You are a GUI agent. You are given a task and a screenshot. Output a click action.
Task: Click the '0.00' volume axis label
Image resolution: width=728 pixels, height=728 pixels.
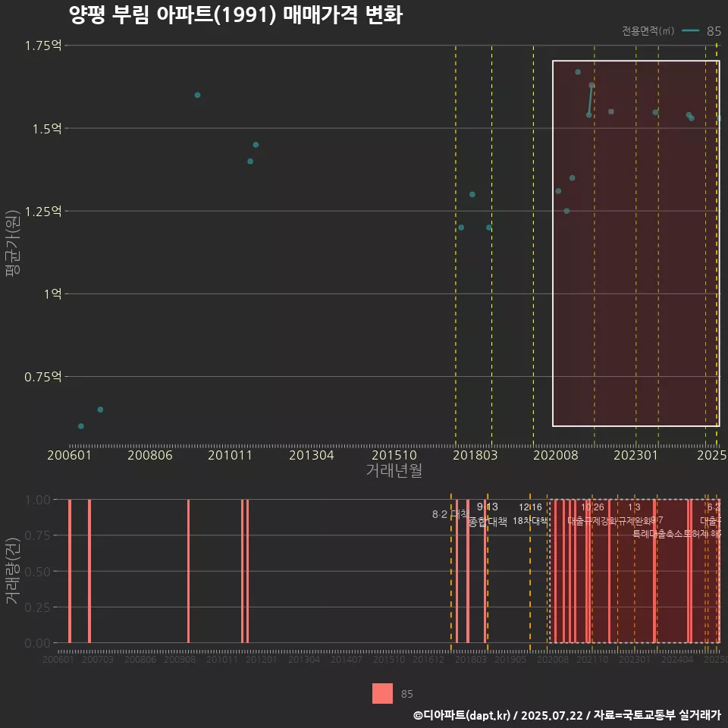(x=38, y=643)
